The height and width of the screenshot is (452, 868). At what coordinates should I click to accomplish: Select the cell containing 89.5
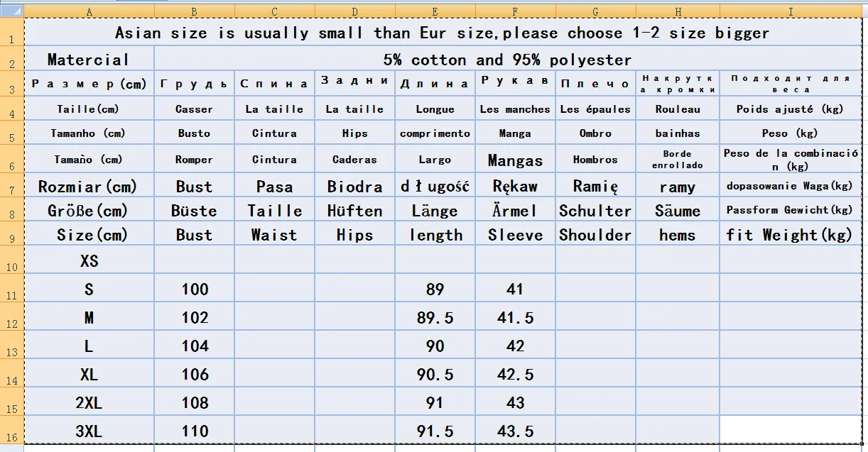pyautogui.click(x=435, y=317)
